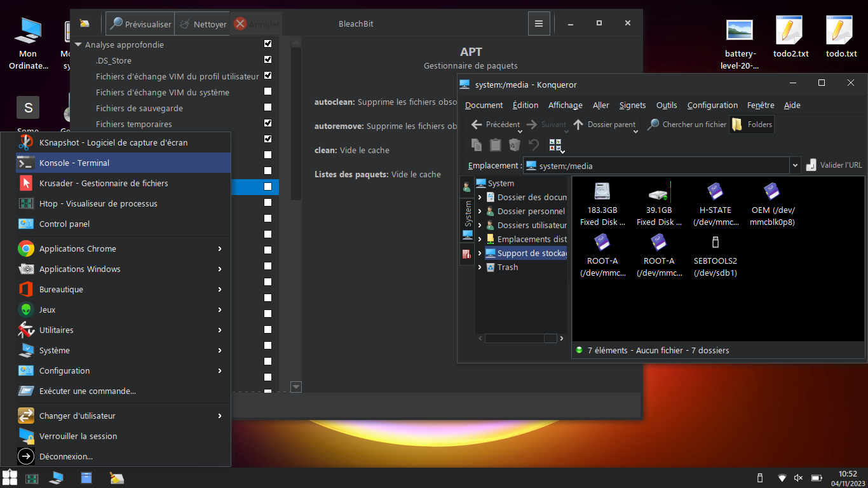Toggle the Analyse approfondie checkbox
Viewport: 868px width, 488px height.
268,44
